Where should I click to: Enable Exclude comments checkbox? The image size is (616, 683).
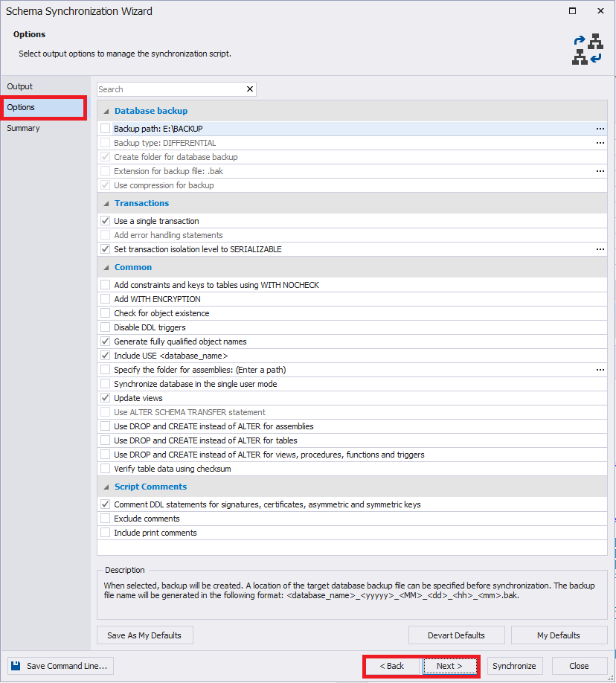[x=105, y=519]
